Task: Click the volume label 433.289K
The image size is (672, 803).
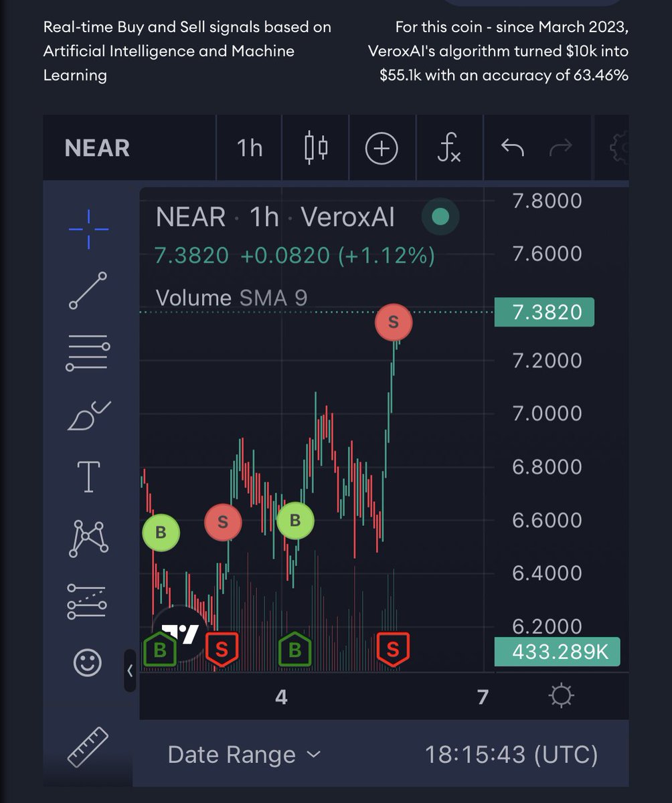Action: pyautogui.click(x=557, y=652)
